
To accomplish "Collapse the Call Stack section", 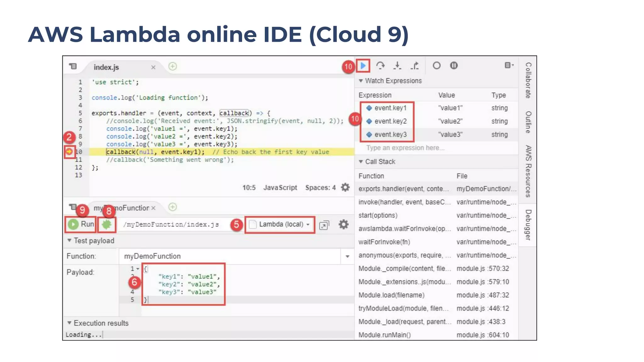I will pyautogui.click(x=361, y=162).
